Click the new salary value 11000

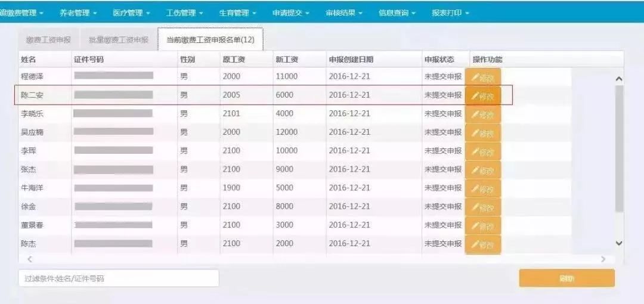point(287,76)
